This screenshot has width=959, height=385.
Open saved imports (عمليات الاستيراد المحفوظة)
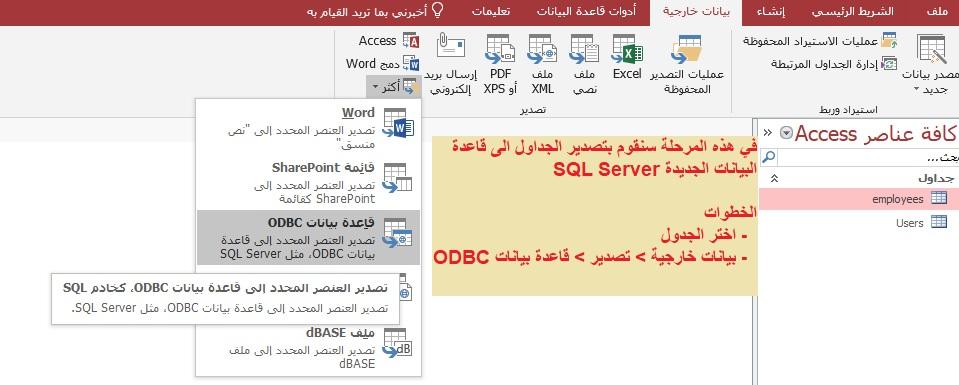click(820, 41)
